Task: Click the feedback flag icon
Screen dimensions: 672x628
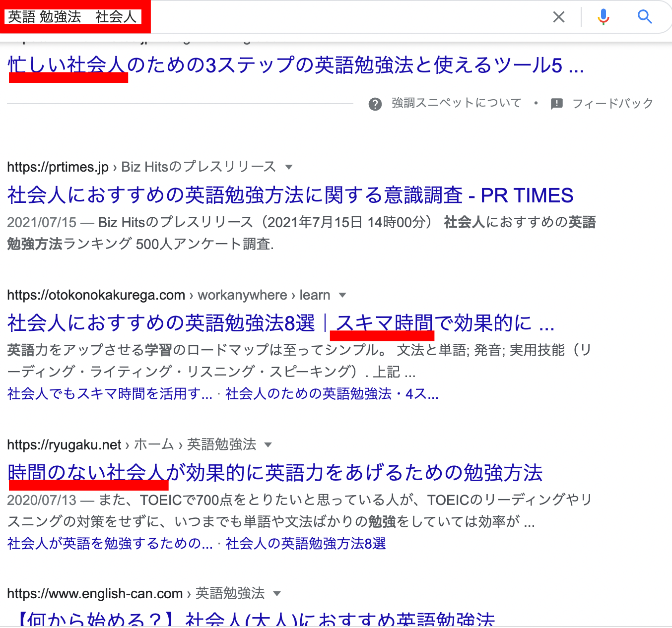Action: click(556, 104)
